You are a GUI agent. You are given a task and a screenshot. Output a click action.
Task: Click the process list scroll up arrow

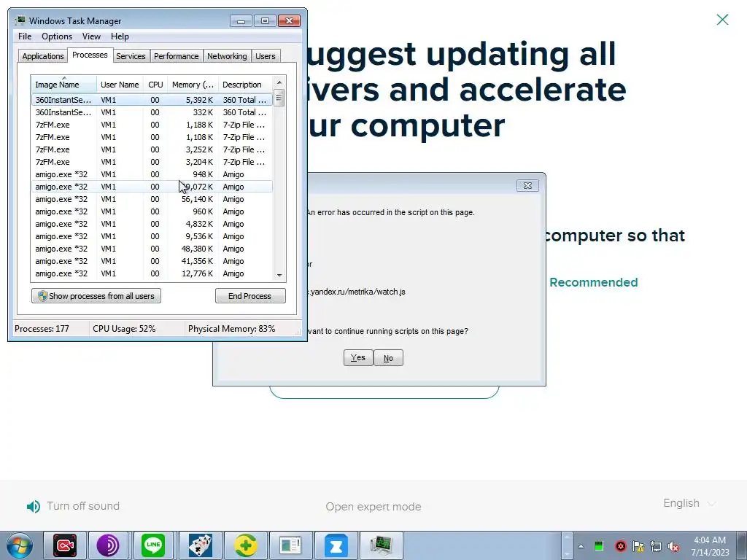point(279,83)
